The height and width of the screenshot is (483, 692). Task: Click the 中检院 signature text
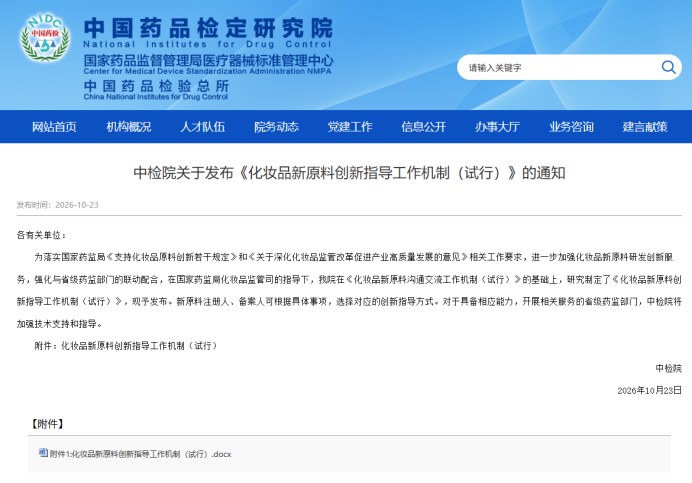click(x=668, y=368)
